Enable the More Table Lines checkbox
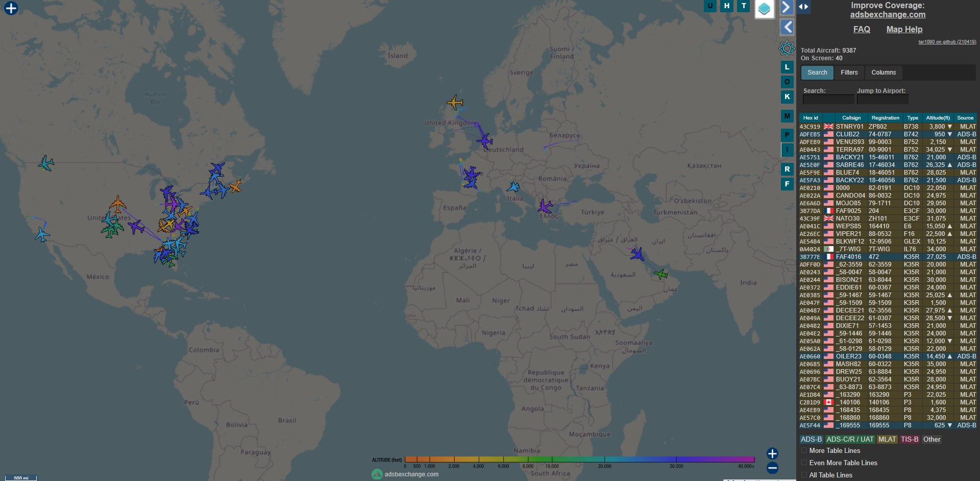The height and width of the screenshot is (481, 980). click(x=804, y=450)
